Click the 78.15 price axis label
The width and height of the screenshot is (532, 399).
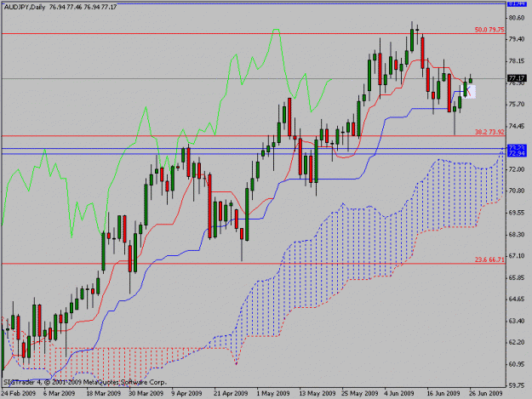(517, 61)
